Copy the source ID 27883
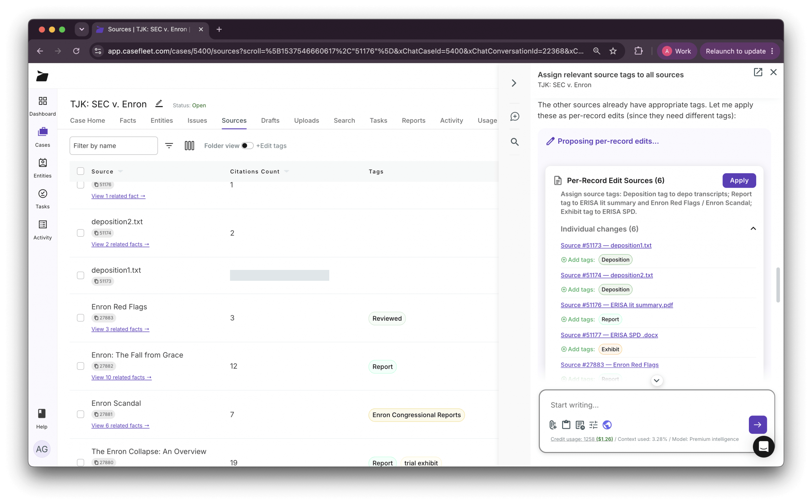This screenshot has width=812, height=504. tap(104, 318)
